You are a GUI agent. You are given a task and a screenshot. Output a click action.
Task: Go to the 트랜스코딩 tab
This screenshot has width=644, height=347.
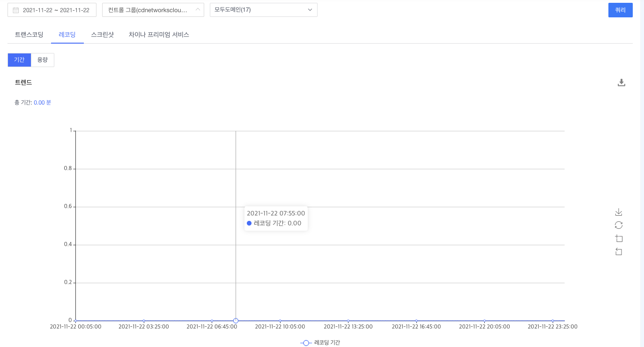29,35
